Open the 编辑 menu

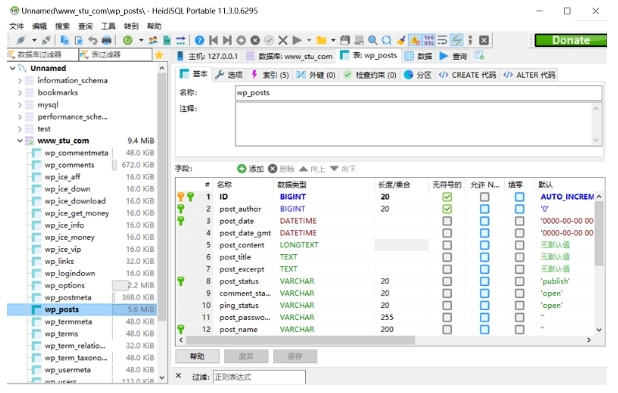click(39, 26)
